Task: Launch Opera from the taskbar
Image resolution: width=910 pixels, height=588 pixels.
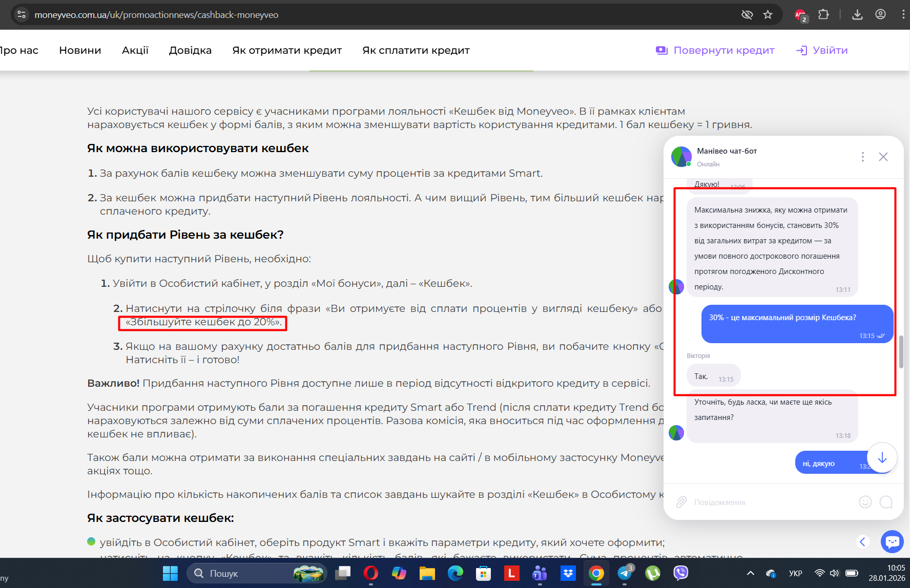Action: click(371, 573)
